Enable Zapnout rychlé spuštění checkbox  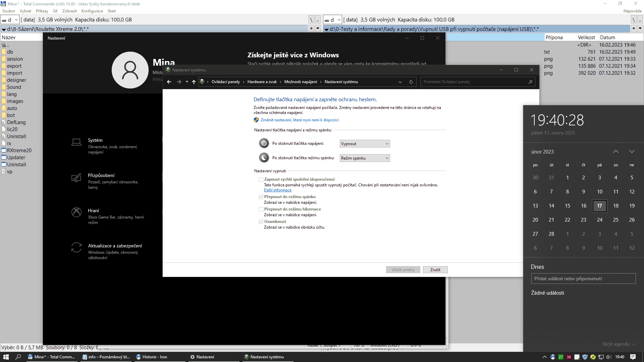tap(261, 179)
